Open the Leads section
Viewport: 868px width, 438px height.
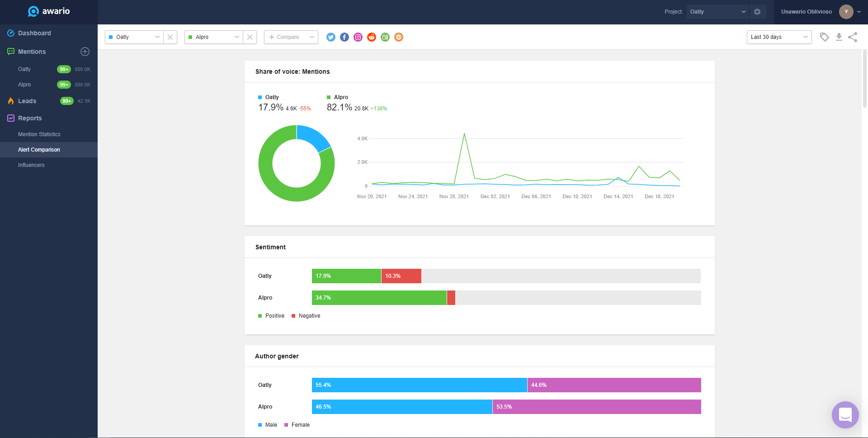pos(27,101)
